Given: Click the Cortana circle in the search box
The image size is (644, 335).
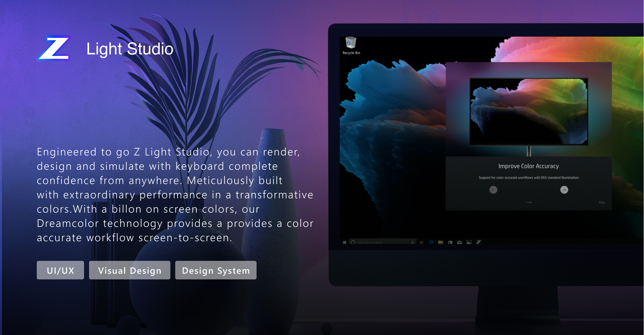Looking at the screenshot, I should click(353, 242).
